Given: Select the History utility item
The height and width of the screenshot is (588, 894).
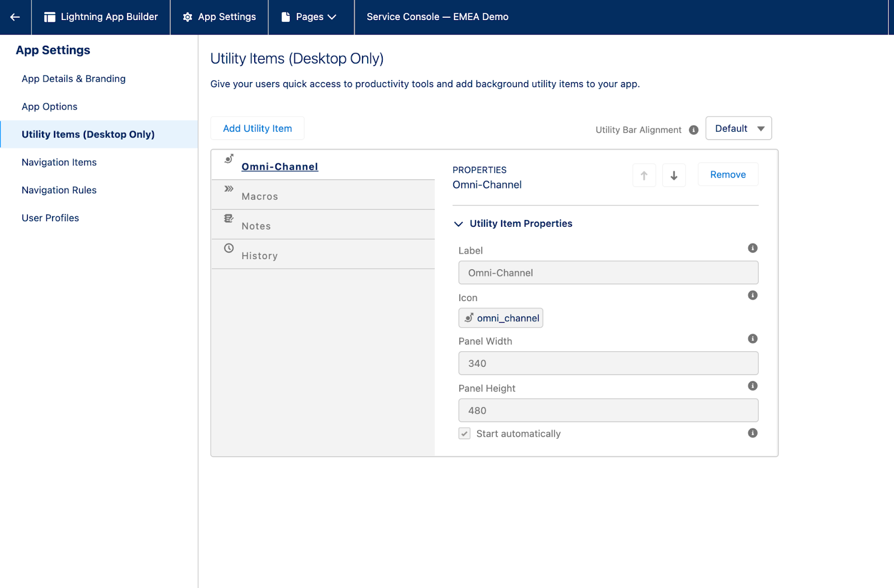Looking at the screenshot, I should click(x=259, y=255).
